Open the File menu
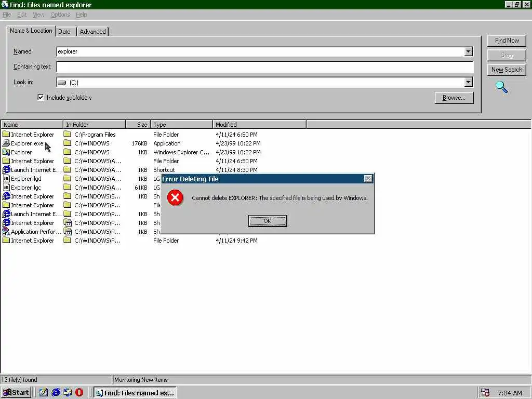The height and width of the screenshot is (399, 532). pyautogui.click(x=7, y=15)
